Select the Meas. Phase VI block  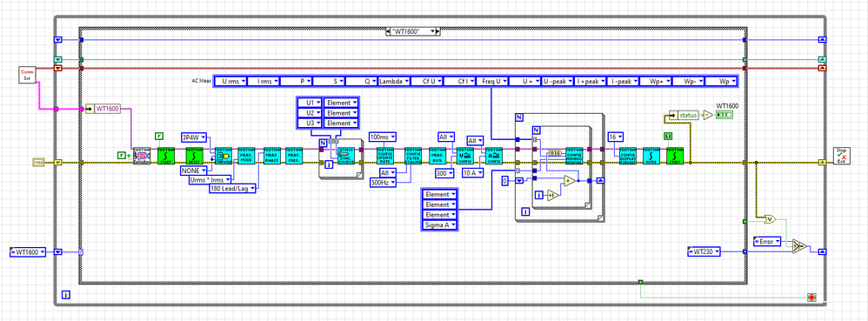click(x=271, y=156)
